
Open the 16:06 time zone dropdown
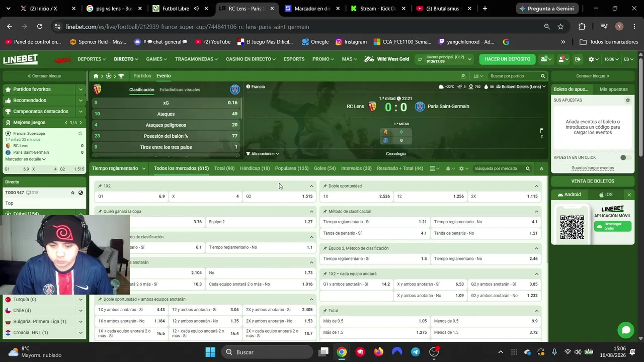tap(611, 59)
